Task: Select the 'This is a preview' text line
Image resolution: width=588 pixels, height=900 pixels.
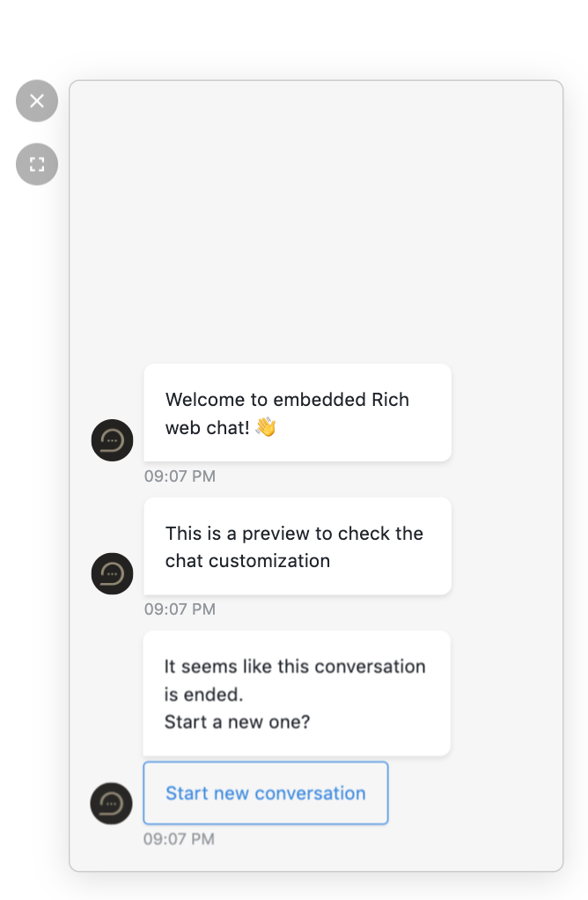Action: pyautogui.click(x=294, y=534)
